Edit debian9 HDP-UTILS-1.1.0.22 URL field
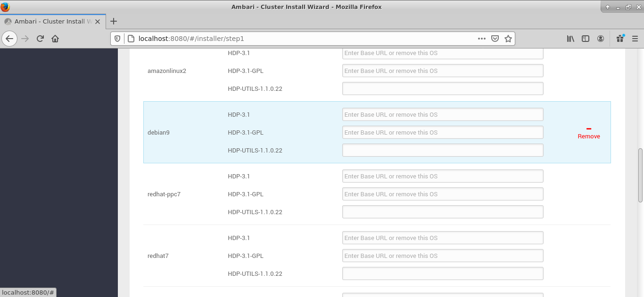Image resolution: width=644 pixels, height=297 pixels. click(443, 150)
